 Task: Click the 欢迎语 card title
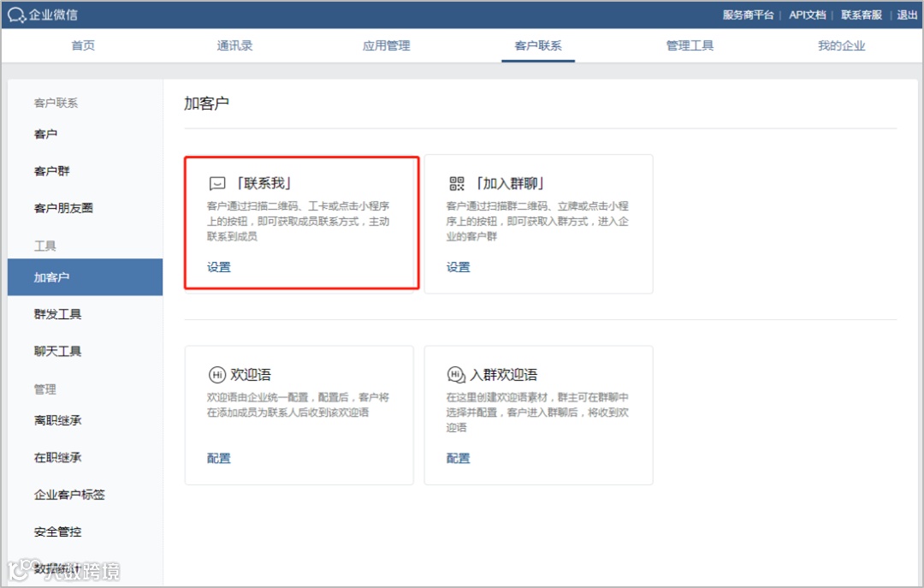tap(251, 375)
